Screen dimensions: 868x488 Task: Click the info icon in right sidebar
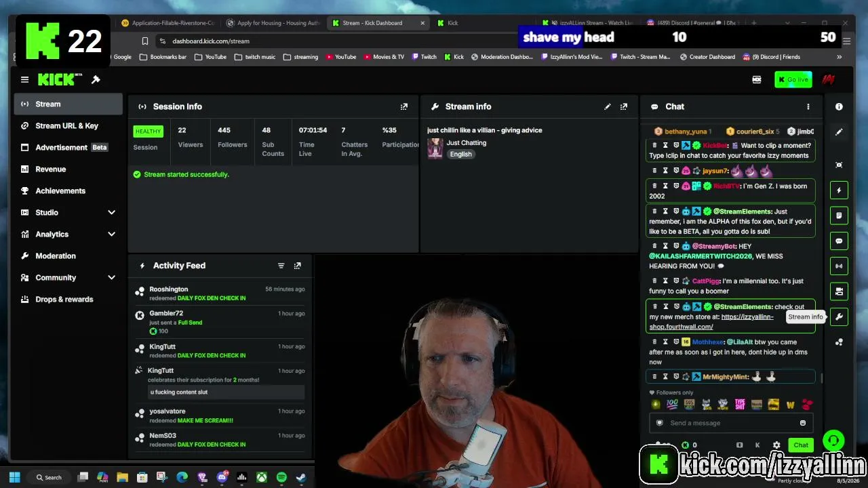click(839, 106)
